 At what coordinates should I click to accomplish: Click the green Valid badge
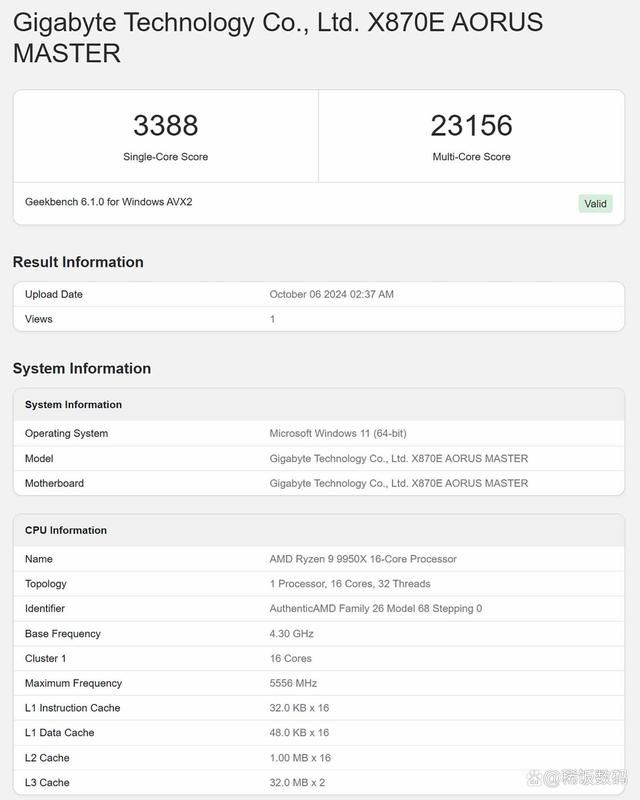coord(595,204)
